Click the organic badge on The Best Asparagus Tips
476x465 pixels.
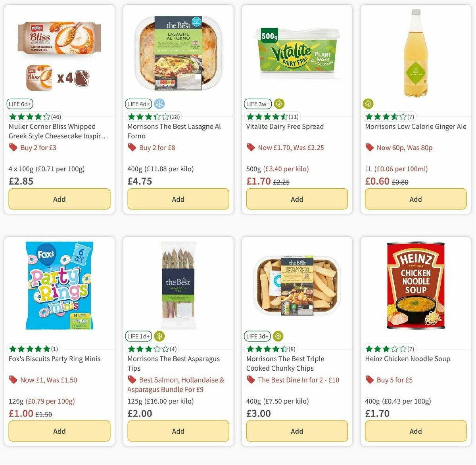[x=159, y=336]
